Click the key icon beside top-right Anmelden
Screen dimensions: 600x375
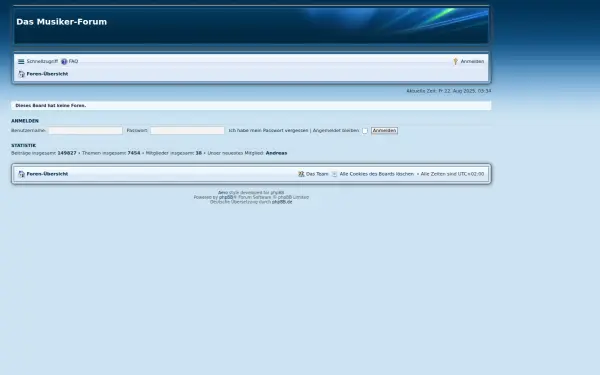(455, 62)
